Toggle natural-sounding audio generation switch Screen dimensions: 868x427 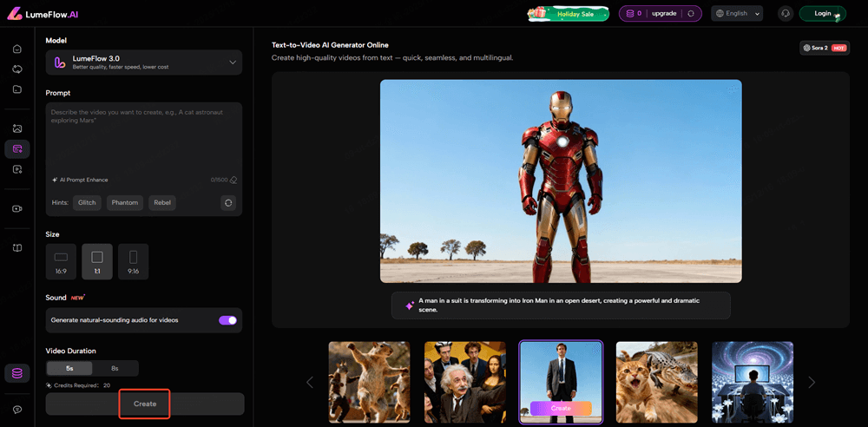click(x=227, y=320)
